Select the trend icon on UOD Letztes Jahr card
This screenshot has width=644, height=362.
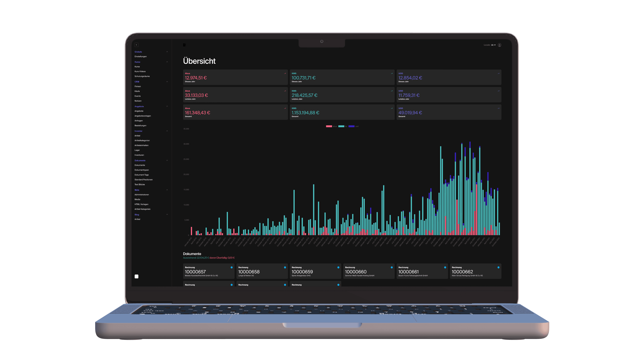(498, 91)
